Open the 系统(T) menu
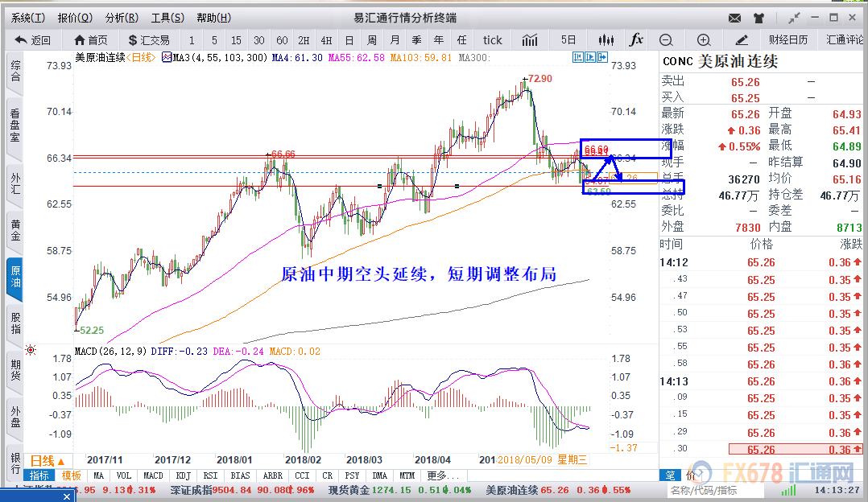The image size is (868, 502). pyautogui.click(x=28, y=18)
